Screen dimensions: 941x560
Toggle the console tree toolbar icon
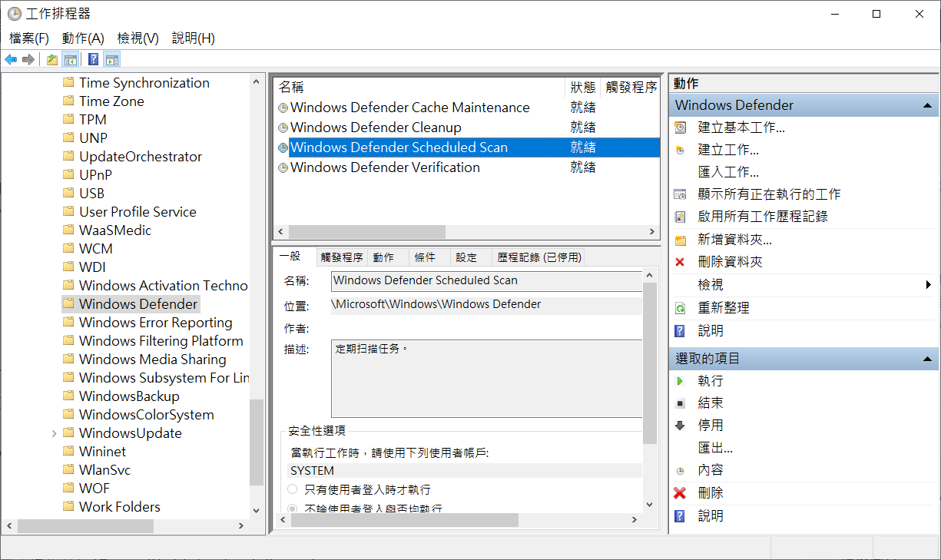click(70, 59)
